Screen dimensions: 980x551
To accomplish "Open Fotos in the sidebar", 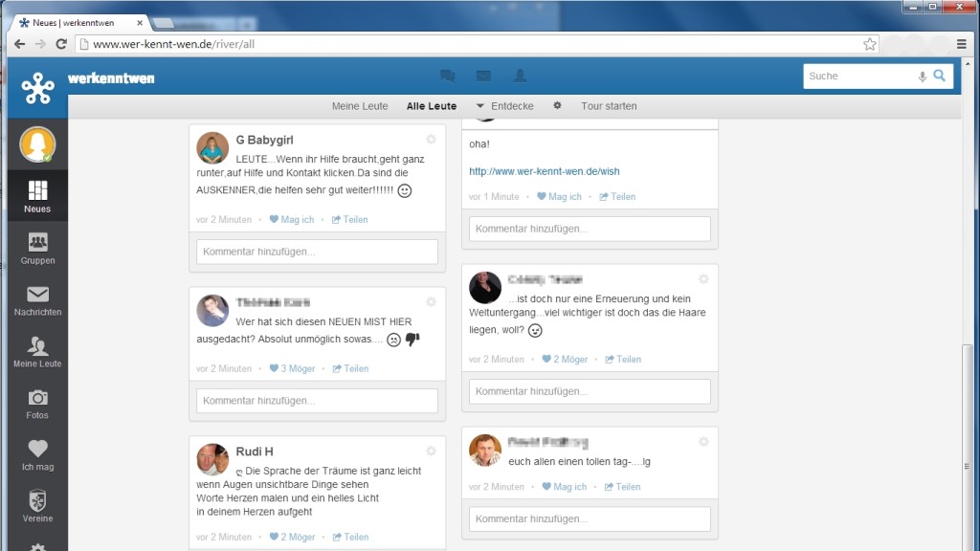I will (x=37, y=404).
